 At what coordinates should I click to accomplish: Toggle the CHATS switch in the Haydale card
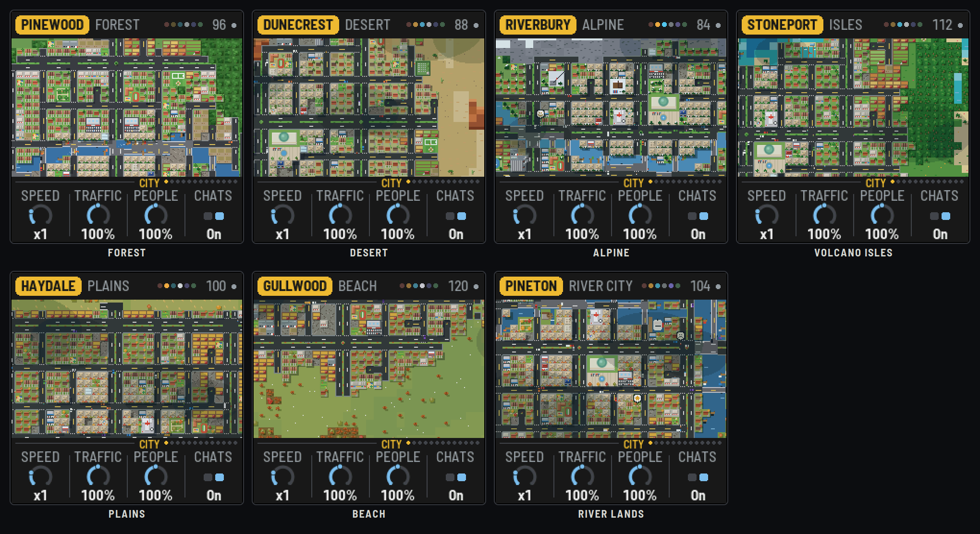click(214, 477)
